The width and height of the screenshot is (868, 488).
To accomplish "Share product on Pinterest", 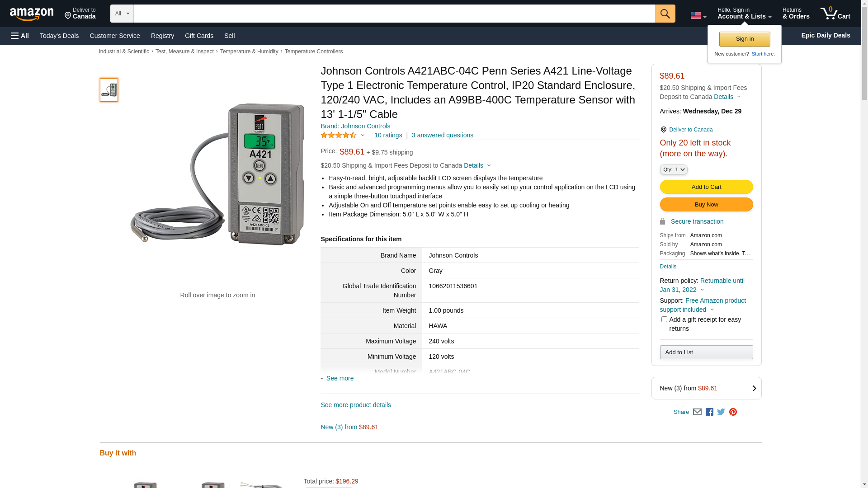I will click(733, 412).
